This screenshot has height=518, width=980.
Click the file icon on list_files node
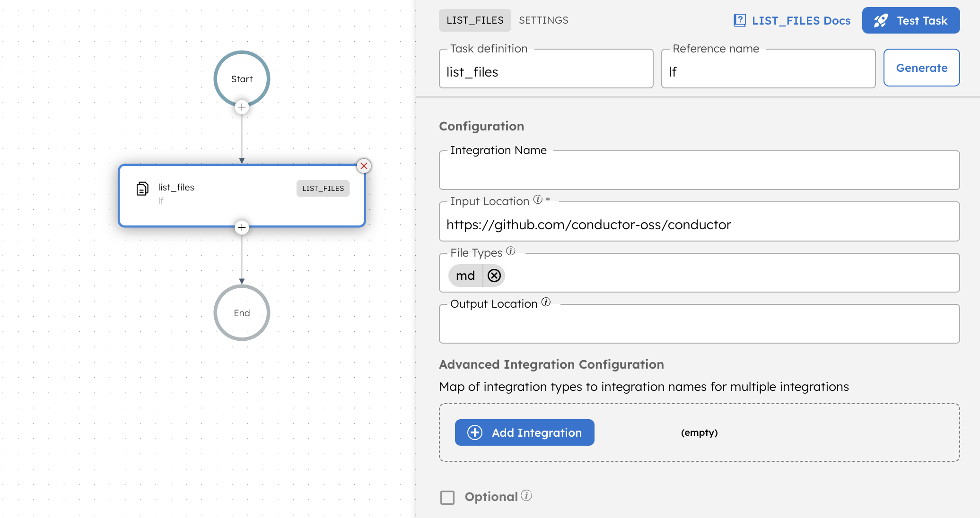(142, 189)
